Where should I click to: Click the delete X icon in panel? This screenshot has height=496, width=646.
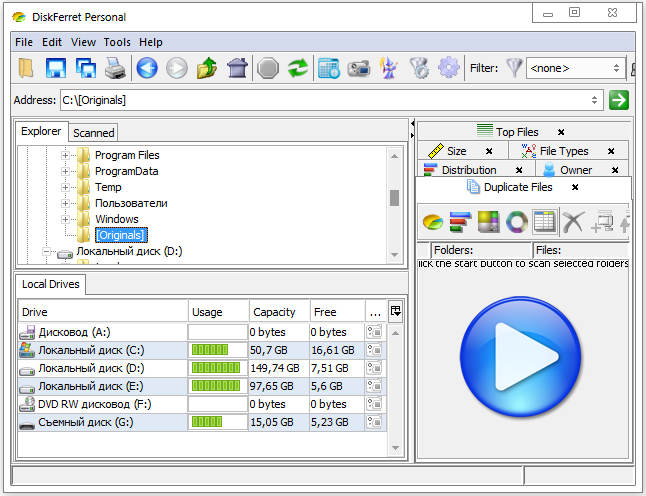pyautogui.click(x=573, y=222)
